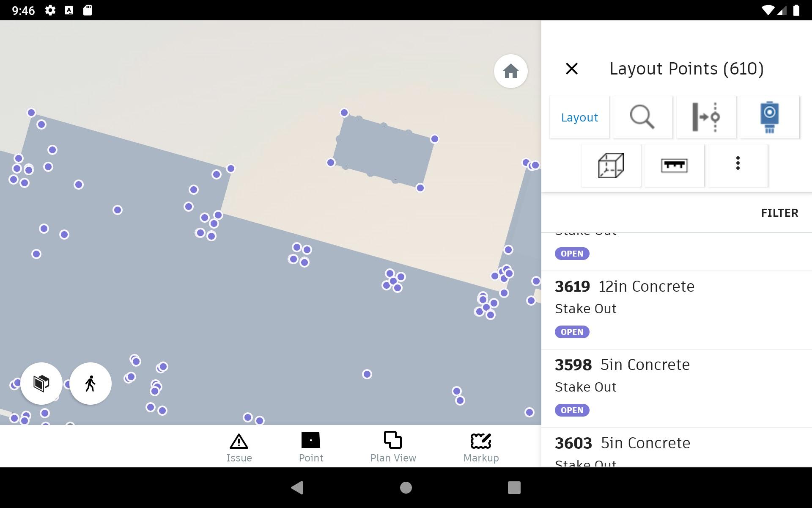Click Stake Out label under point 3619
This screenshot has height=508, width=812.
tap(585, 309)
